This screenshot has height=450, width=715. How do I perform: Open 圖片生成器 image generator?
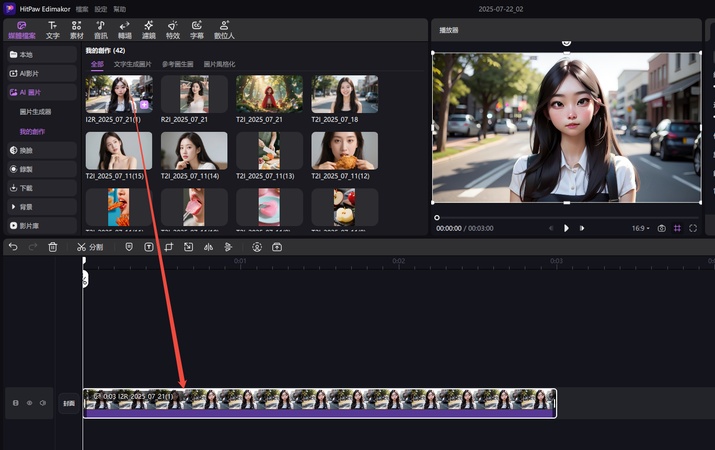coord(36,112)
